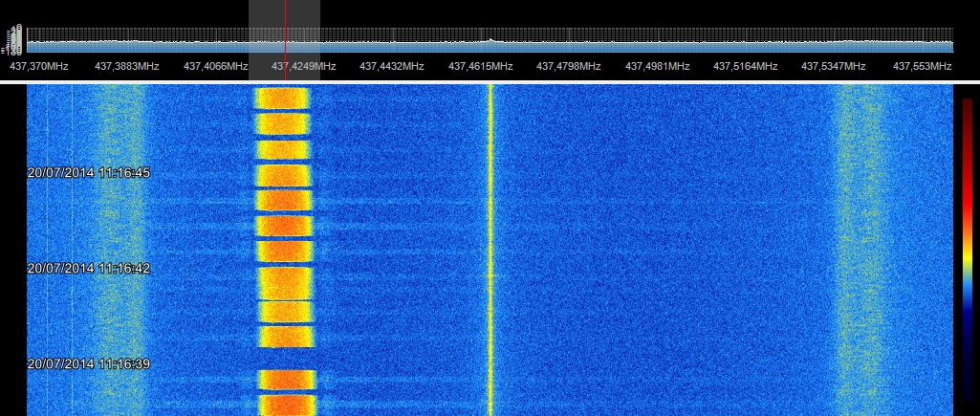Click the 437,4981MHz frequency label

click(x=658, y=67)
